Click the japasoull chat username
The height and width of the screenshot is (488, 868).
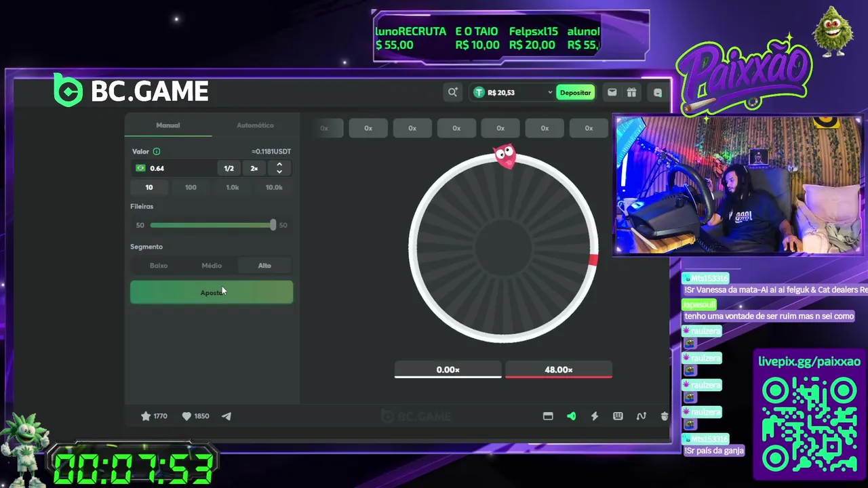698,305
